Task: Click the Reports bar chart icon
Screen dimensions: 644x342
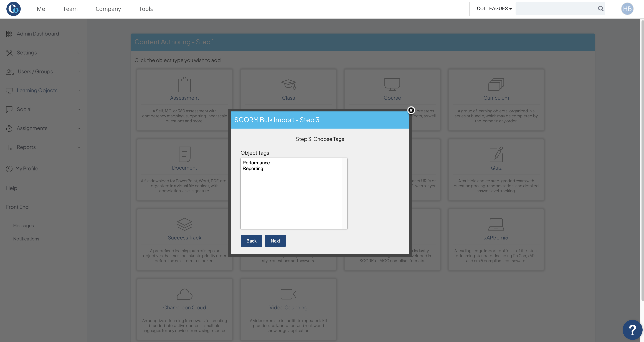Action: (x=9, y=147)
